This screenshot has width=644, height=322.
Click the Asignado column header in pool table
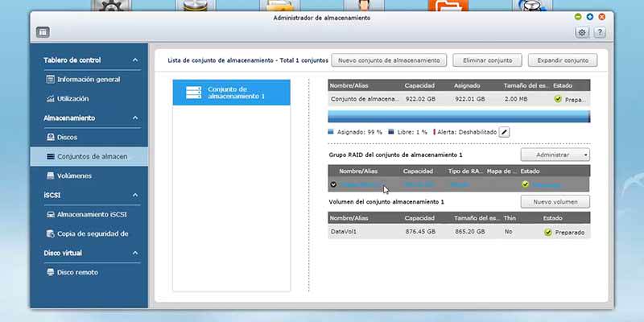468,86
